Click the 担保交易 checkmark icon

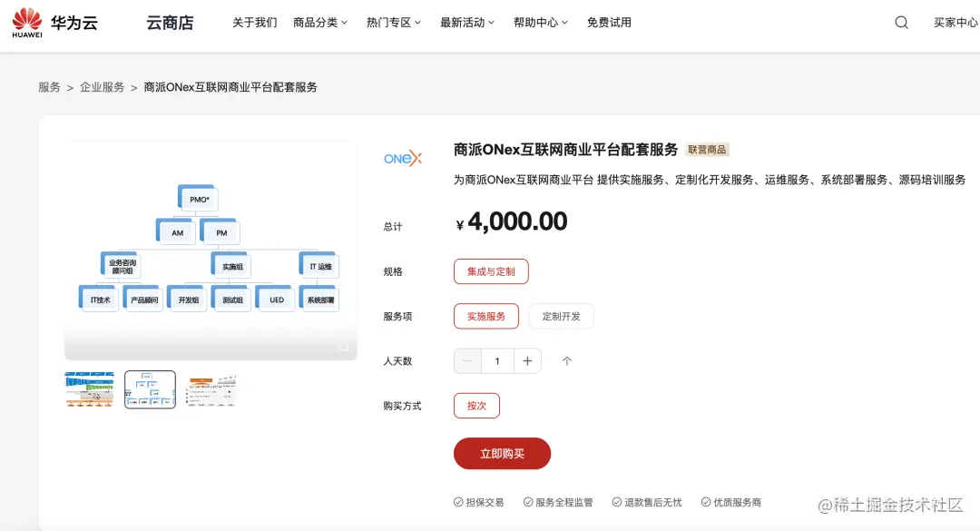[456, 501]
